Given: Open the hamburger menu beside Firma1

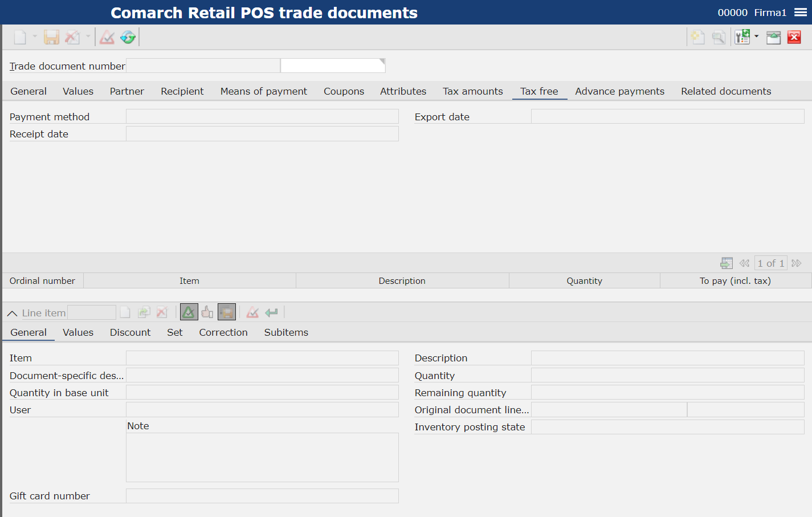Looking at the screenshot, I should [x=801, y=13].
